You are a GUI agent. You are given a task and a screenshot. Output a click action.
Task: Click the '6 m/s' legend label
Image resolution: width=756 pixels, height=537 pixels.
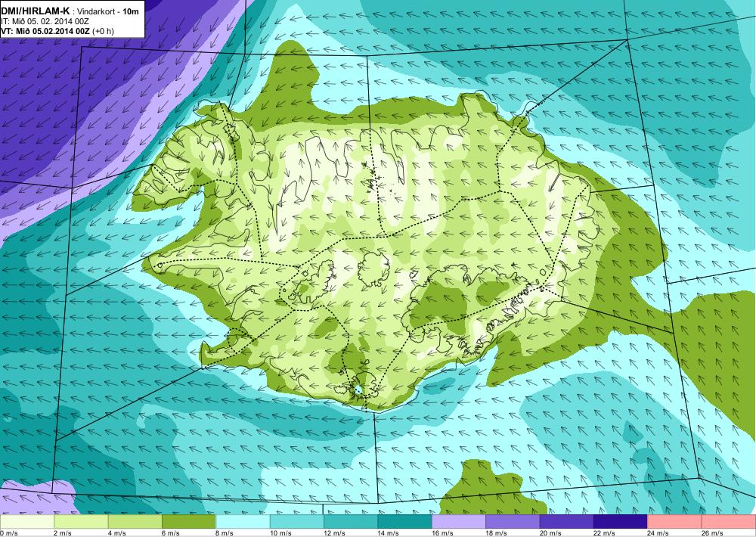(x=171, y=532)
